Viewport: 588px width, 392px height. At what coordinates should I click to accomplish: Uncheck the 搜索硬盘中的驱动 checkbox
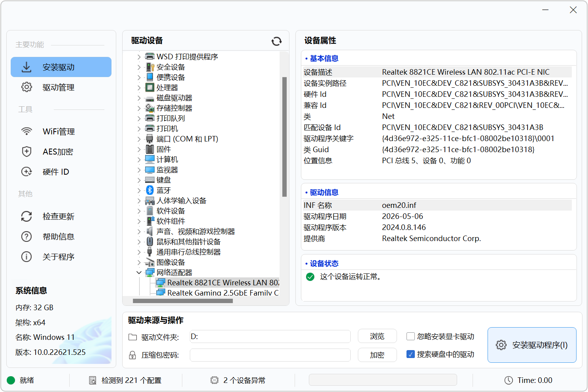[x=410, y=354]
